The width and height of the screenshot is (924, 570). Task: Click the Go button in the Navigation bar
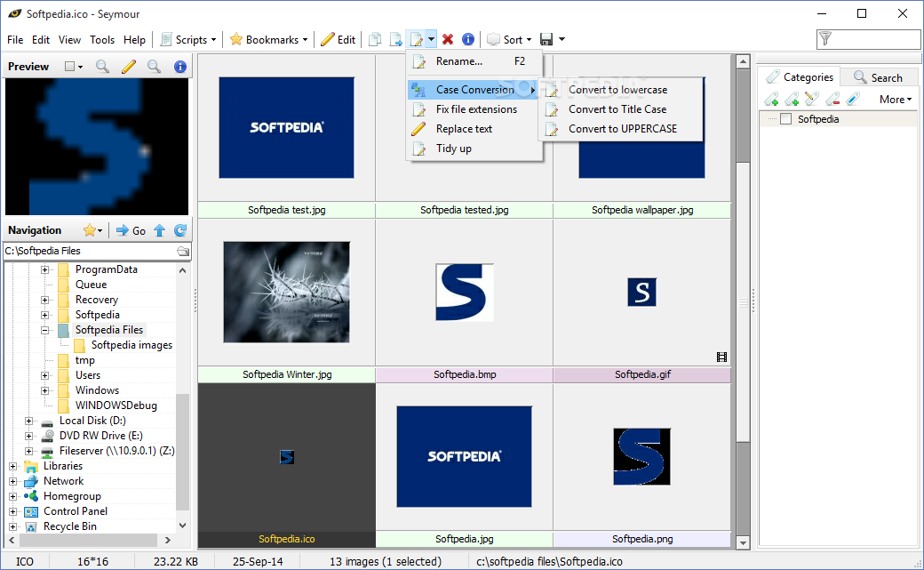tap(131, 230)
